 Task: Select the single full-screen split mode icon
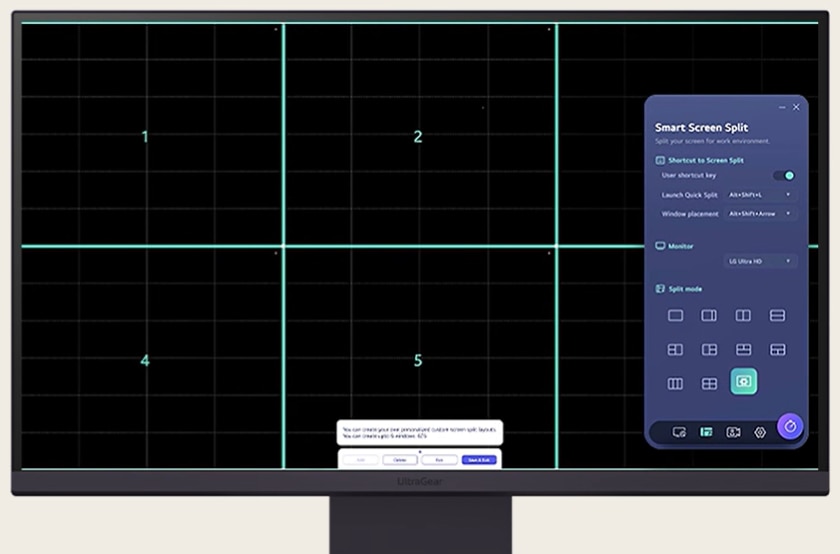point(676,315)
